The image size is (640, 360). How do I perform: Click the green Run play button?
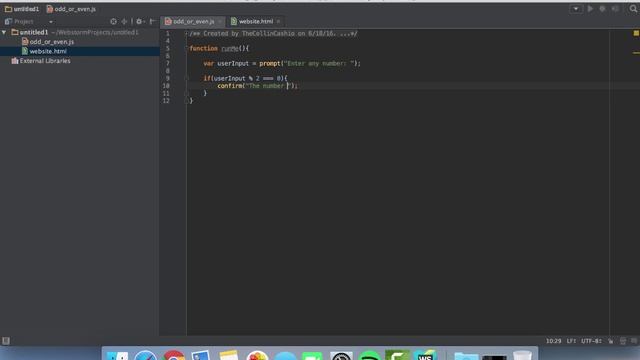(590, 9)
